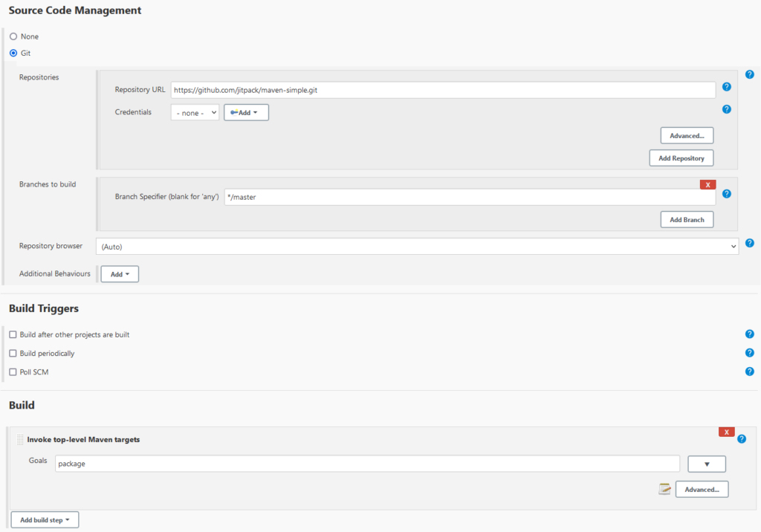Click help icon for Branch Specifier
Image resolution: width=761 pixels, height=532 pixels.
tap(726, 194)
